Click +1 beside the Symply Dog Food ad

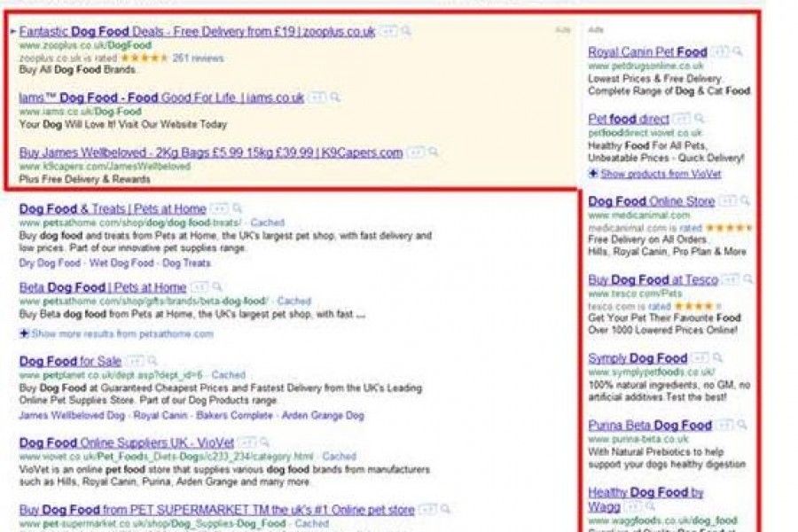tap(700, 358)
